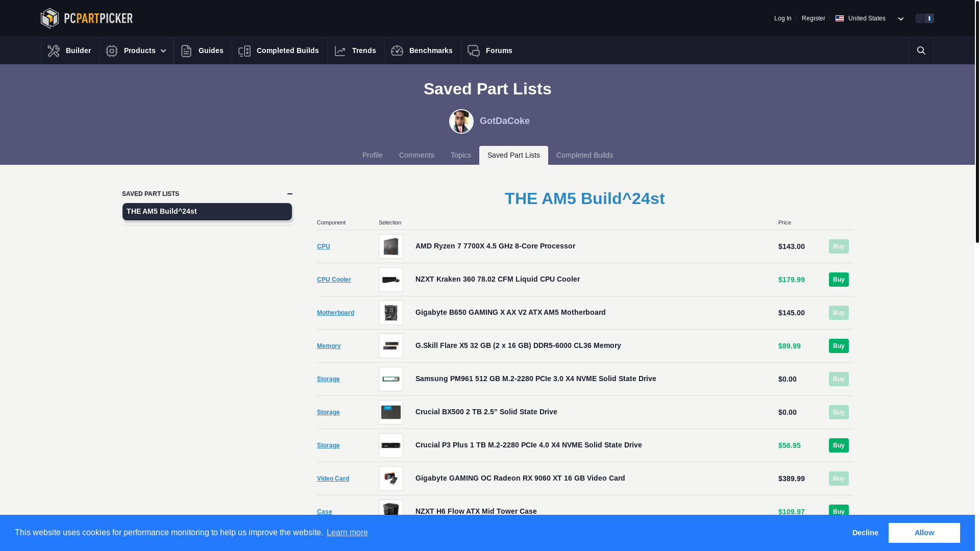Viewport: 980px width, 551px height.
Task: Buy the AMD Ryzen 7 7700X
Action: point(839,246)
